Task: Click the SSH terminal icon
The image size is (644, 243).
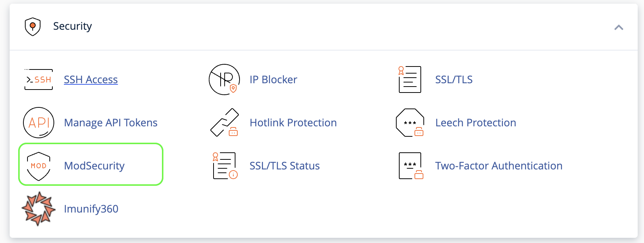Action: 39,80
